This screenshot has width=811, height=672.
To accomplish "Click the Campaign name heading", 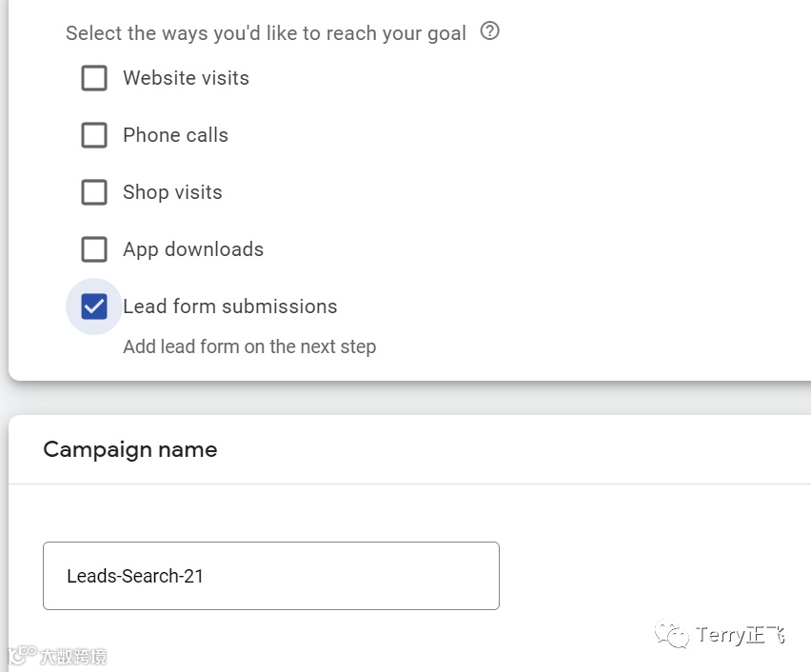I will click(130, 449).
